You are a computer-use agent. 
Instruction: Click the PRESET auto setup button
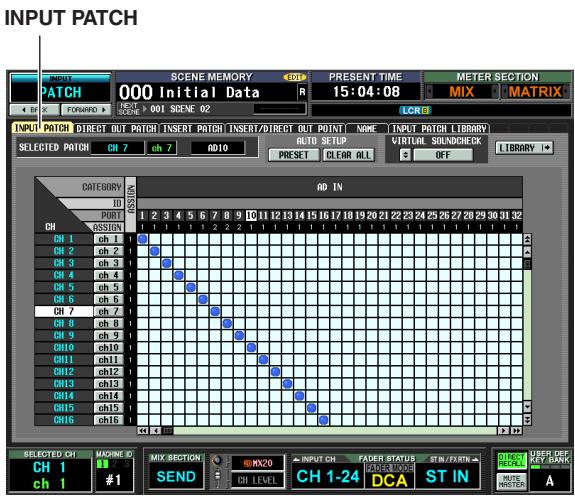[293, 155]
